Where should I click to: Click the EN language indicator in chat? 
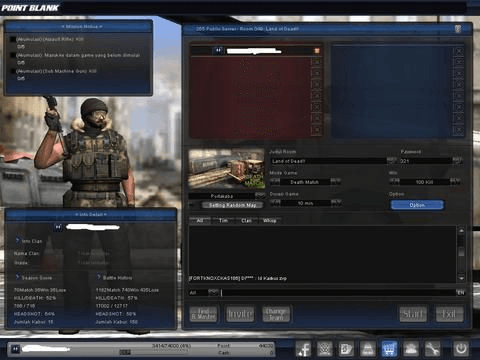point(460,292)
